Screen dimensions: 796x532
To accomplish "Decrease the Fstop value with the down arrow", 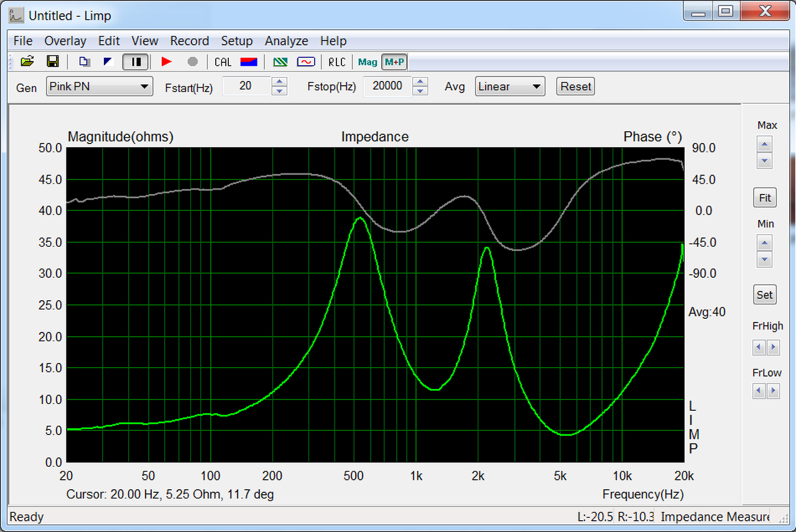I will 420,91.
